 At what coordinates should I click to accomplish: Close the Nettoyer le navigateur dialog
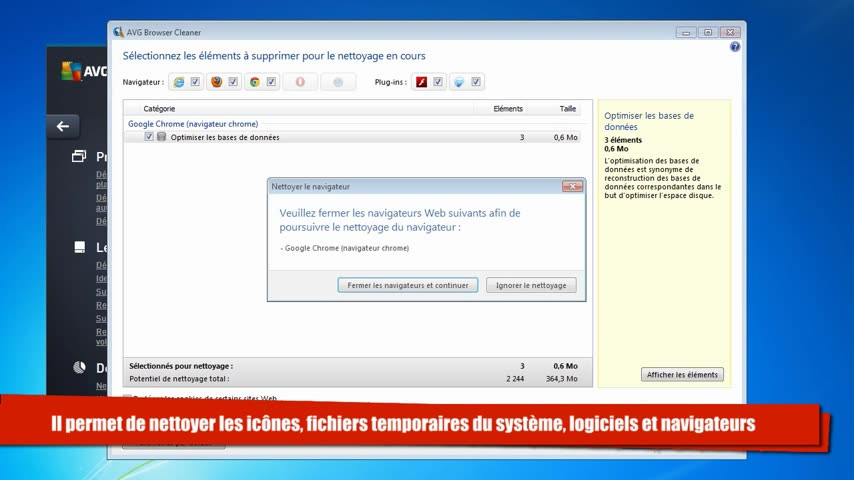pos(572,186)
